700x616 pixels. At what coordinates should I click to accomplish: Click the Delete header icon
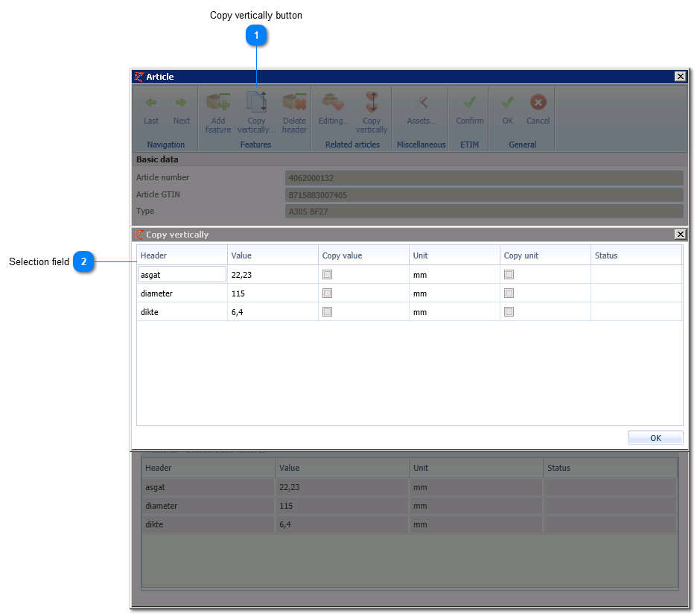(294, 102)
